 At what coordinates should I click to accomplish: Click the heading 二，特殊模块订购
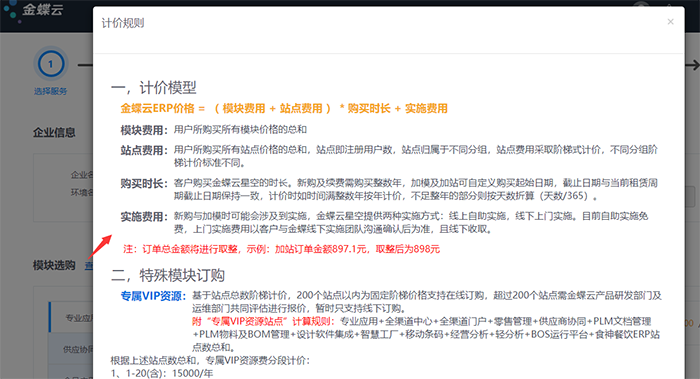click(168, 275)
